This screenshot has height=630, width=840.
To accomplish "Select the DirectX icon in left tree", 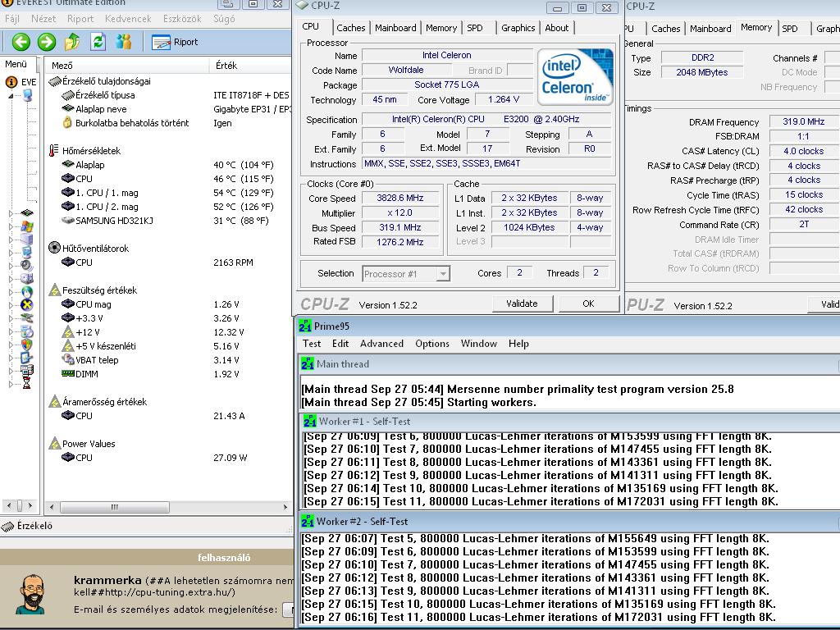I will (x=26, y=304).
